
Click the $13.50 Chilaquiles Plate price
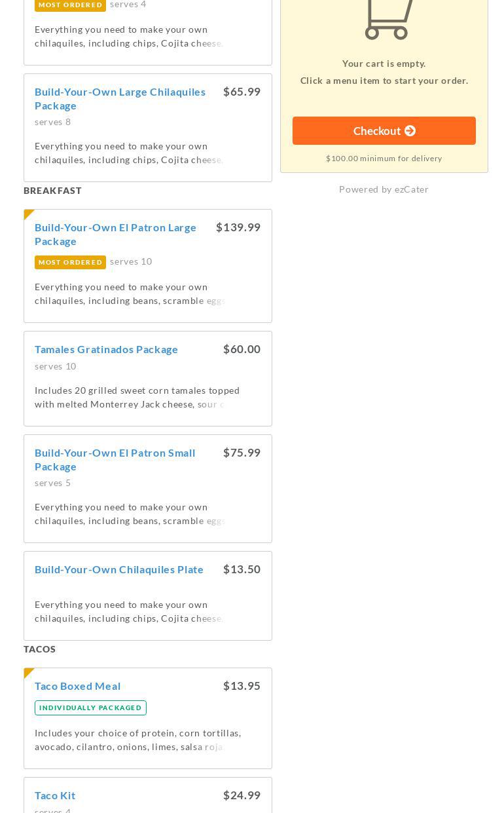[242, 569]
